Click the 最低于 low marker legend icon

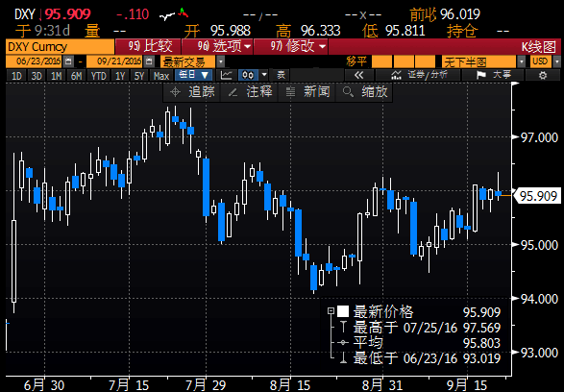tap(343, 358)
